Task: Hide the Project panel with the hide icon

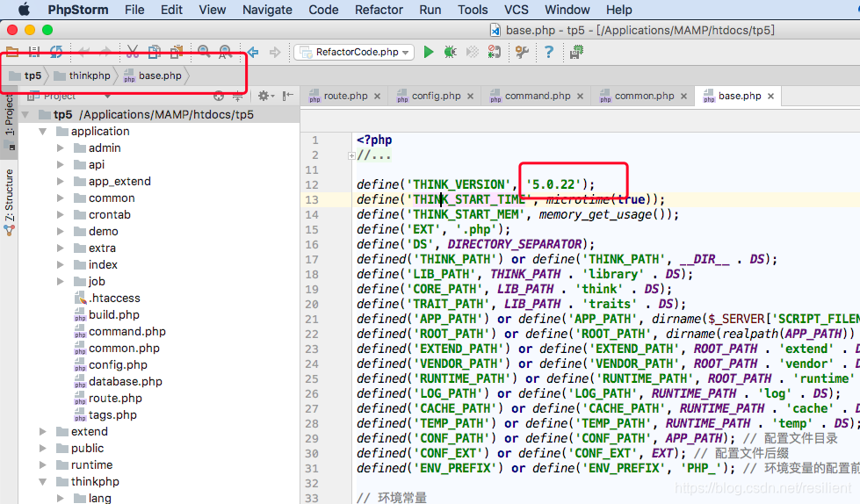Action: 288,96
